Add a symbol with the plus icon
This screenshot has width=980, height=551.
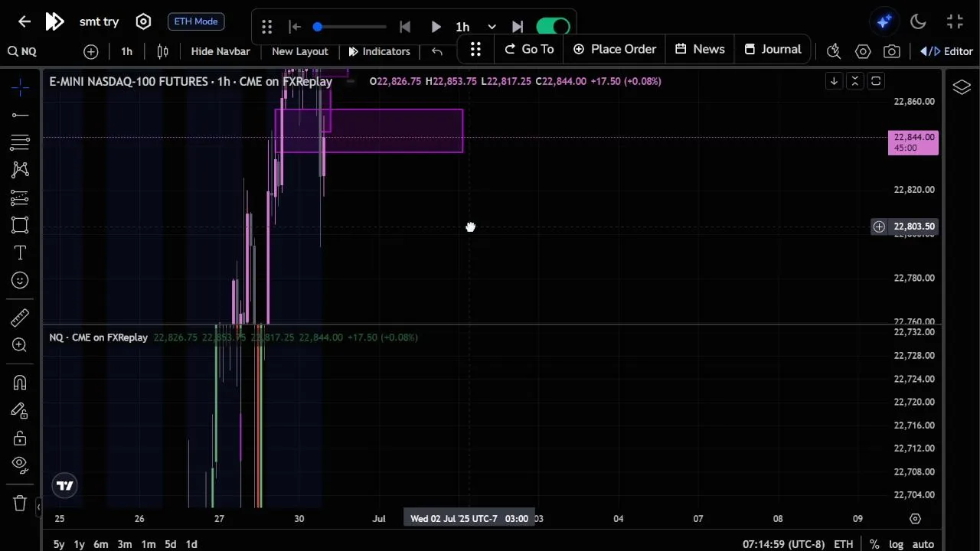(91, 51)
